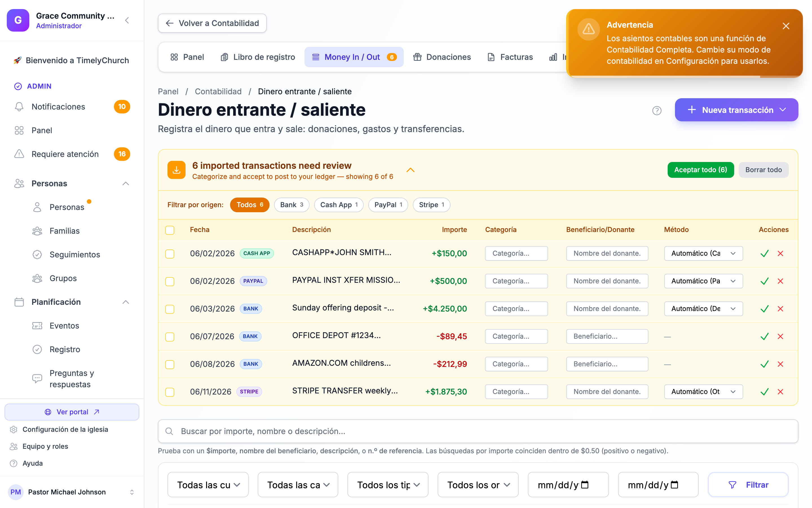Reject the OFFICE DEPOT transaction with red X
Screen dimensions: 812x508
(x=780, y=336)
